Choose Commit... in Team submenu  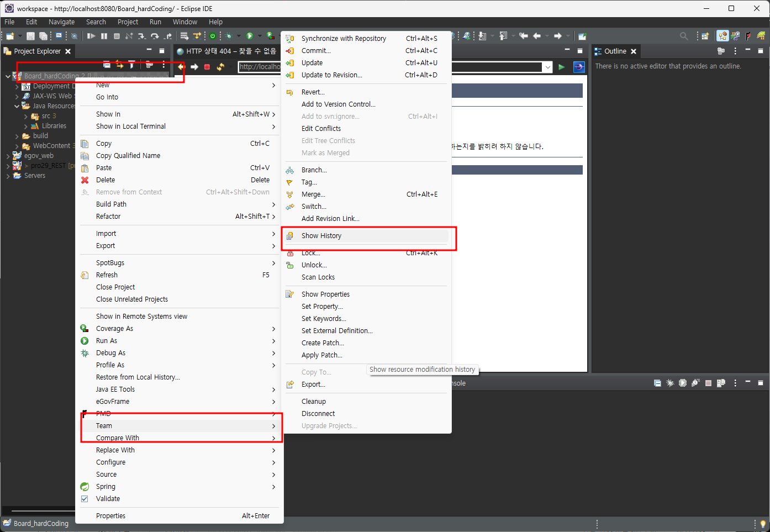click(366, 51)
